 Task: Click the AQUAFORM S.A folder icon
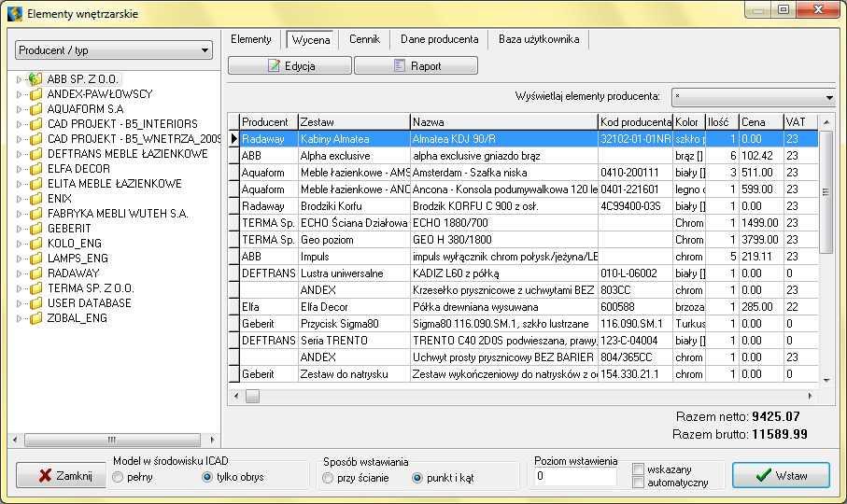point(36,109)
